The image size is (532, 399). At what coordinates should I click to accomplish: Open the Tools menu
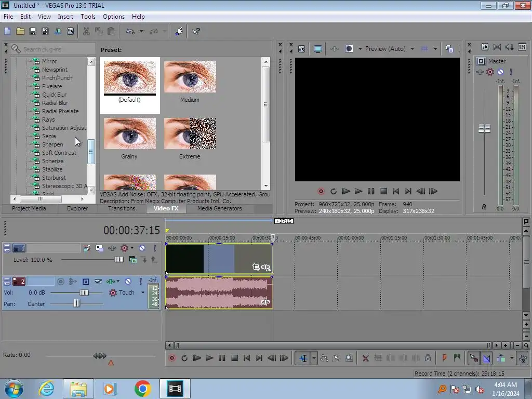[x=88, y=17]
